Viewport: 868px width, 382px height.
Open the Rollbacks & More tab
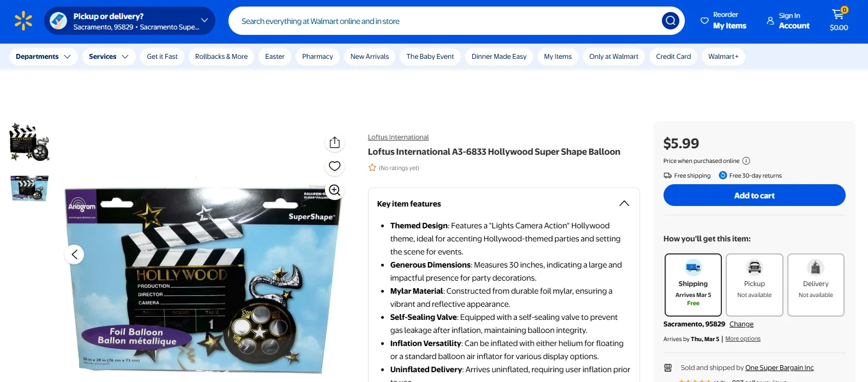pyautogui.click(x=221, y=57)
